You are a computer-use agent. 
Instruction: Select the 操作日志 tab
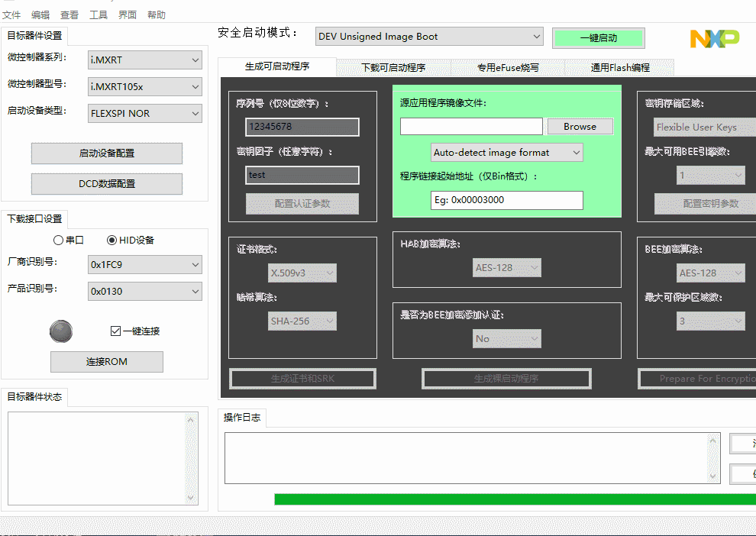point(242,418)
